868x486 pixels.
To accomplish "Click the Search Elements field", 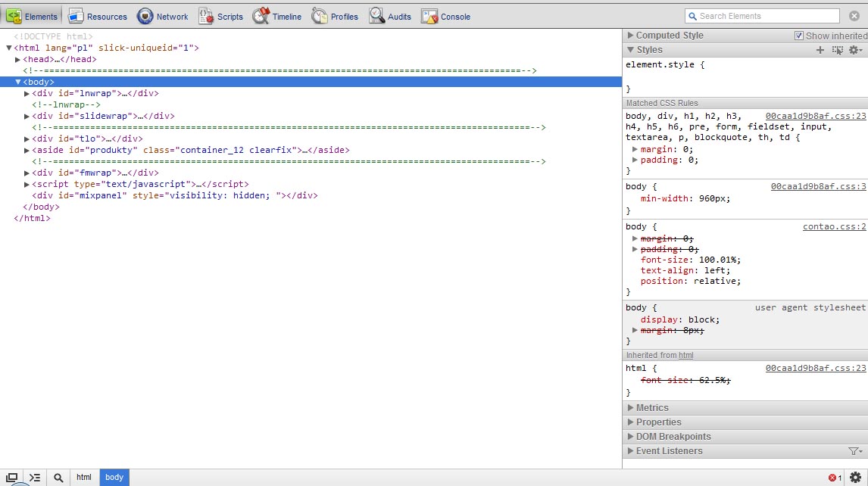I will click(762, 16).
